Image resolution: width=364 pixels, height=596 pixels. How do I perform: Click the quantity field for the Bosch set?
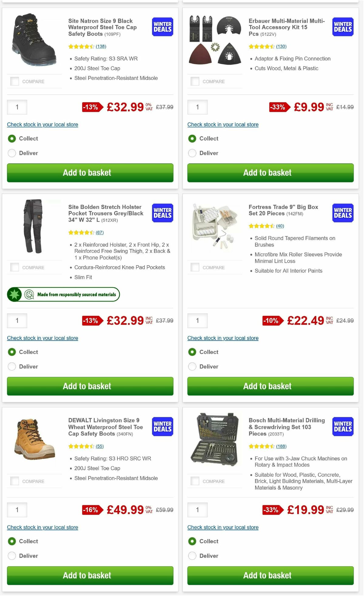[197, 510]
